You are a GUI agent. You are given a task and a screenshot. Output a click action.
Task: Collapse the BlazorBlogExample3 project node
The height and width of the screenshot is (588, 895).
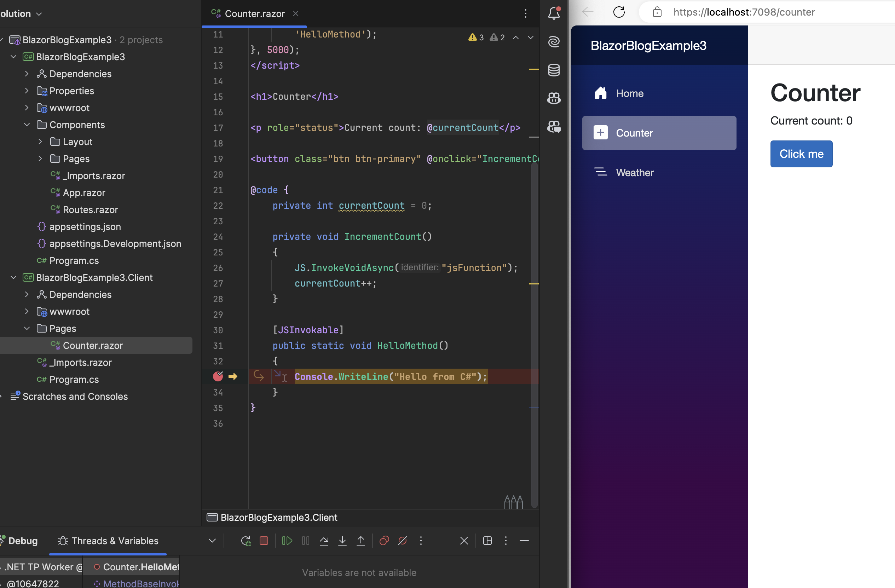pos(13,57)
